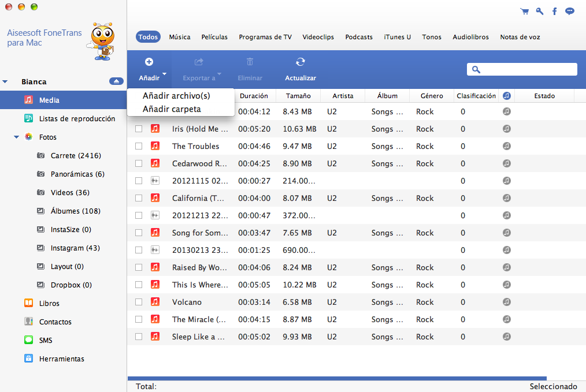Check the Raised By Wo... checkbox
This screenshot has width=586, height=392.
click(x=139, y=267)
